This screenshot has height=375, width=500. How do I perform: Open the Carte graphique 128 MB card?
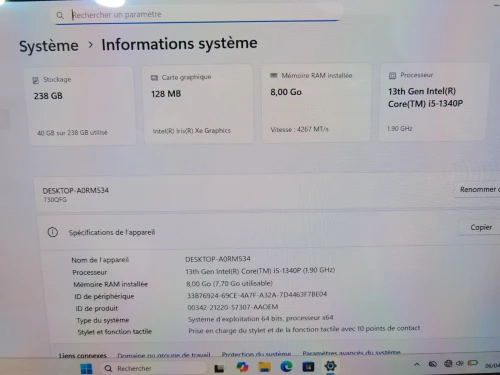click(199, 104)
